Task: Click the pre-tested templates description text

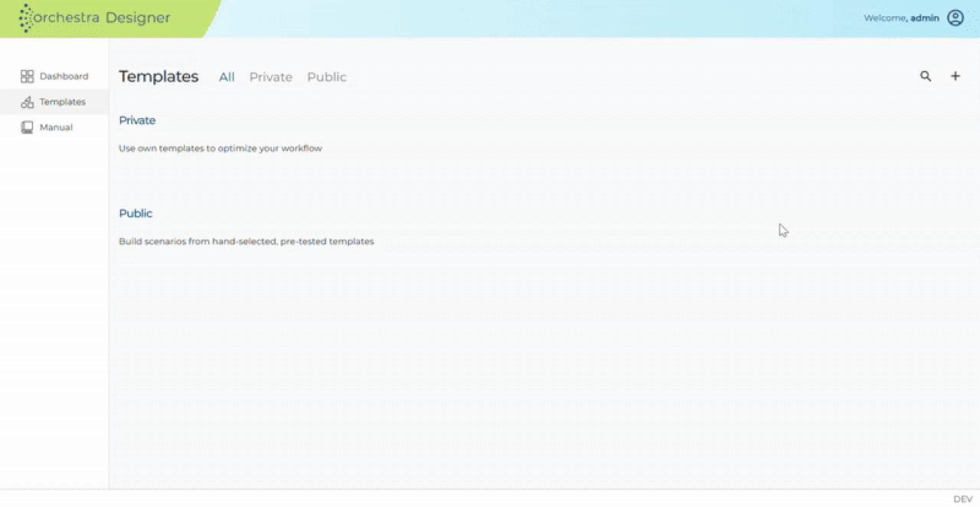Action: (x=247, y=241)
